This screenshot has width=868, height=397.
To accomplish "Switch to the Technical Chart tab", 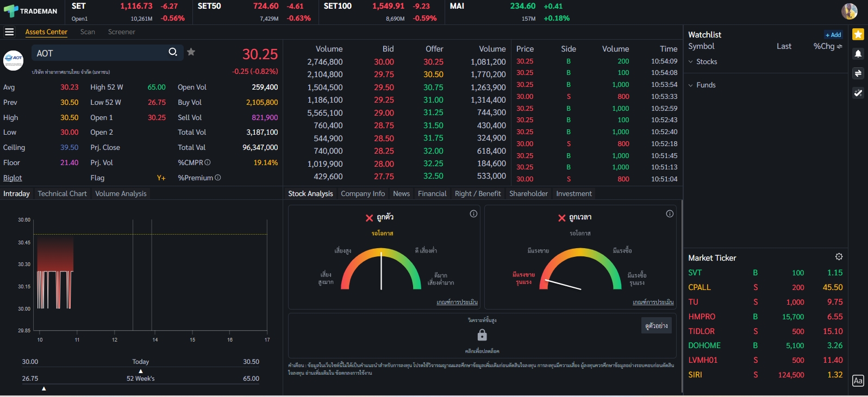I will 62,194.
